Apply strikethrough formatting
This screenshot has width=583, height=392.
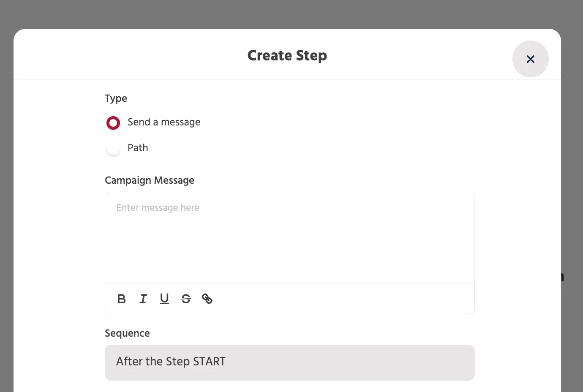(186, 299)
